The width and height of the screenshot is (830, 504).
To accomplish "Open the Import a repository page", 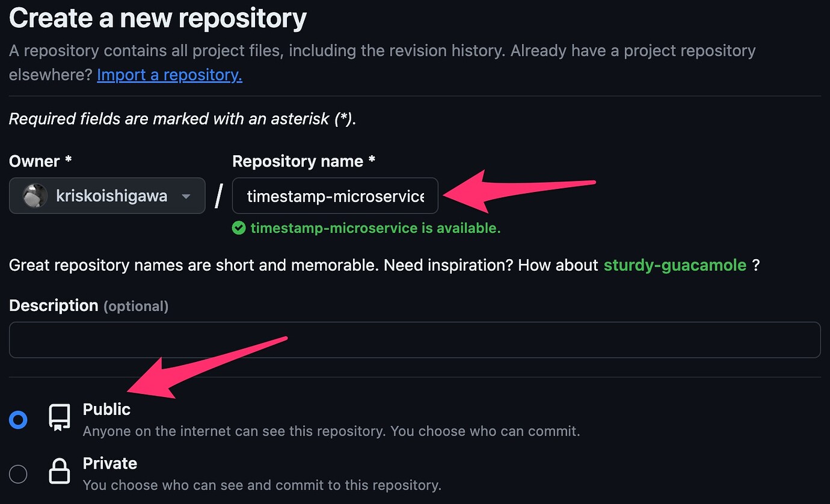I will (x=169, y=75).
